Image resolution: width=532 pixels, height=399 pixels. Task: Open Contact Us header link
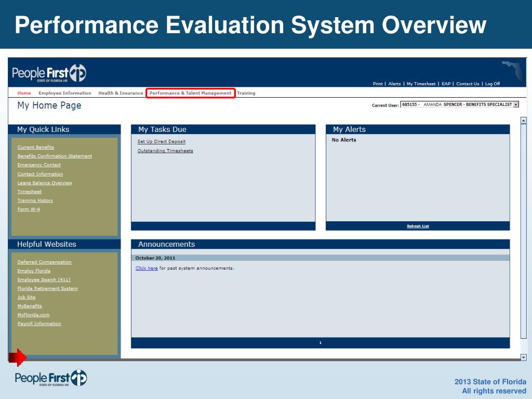coord(468,84)
